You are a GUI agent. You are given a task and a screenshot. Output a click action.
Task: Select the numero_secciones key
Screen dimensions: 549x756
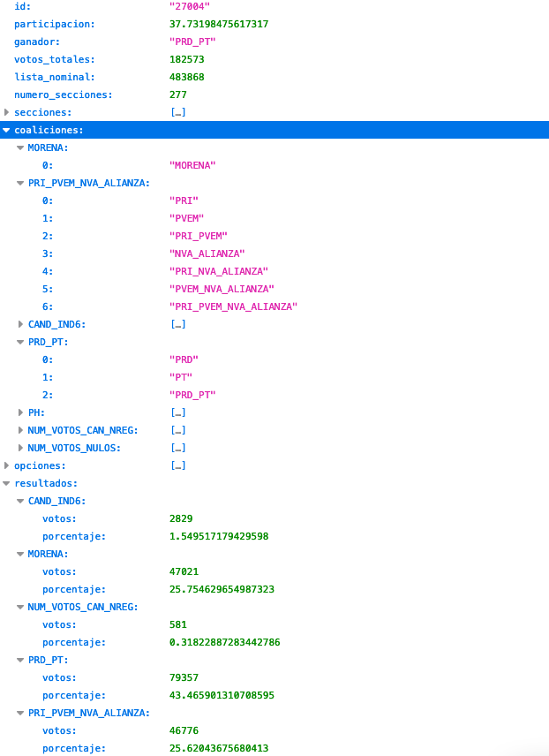tap(64, 95)
